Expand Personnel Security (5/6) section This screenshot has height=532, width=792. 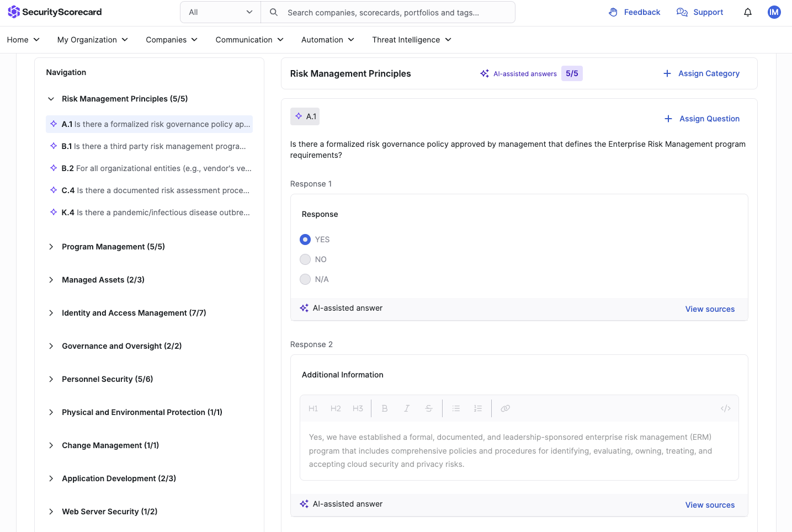pyautogui.click(x=51, y=379)
